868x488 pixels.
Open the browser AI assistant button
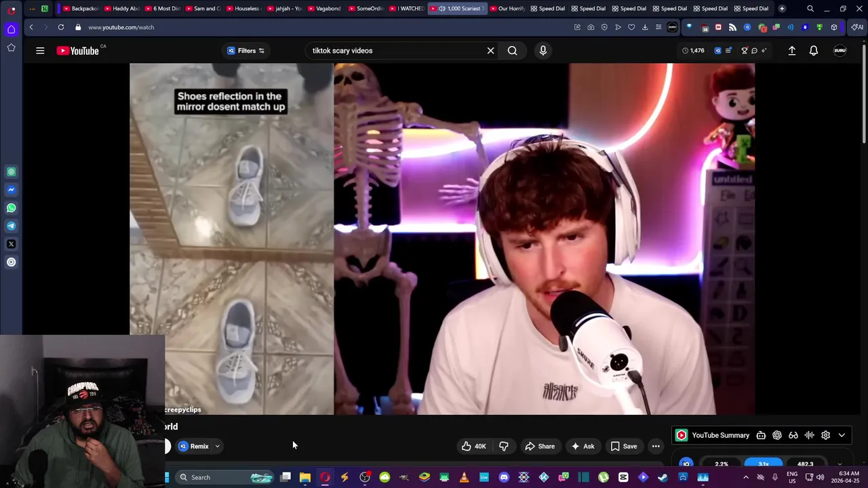click(x=858, y=27)
